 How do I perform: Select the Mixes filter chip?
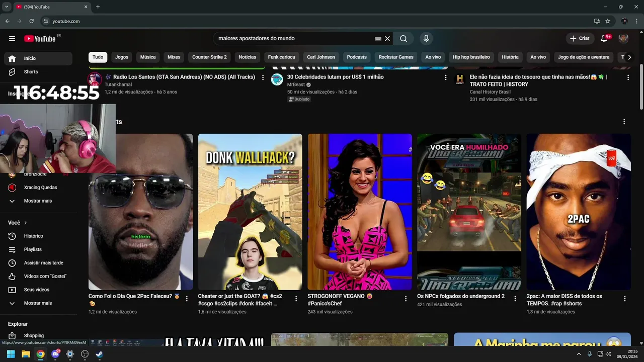[174, 57]
